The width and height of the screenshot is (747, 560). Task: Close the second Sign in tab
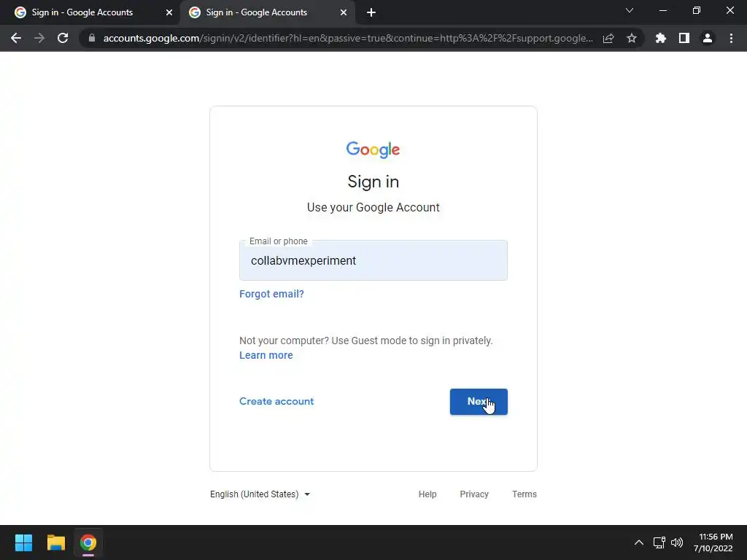point(344,13)
